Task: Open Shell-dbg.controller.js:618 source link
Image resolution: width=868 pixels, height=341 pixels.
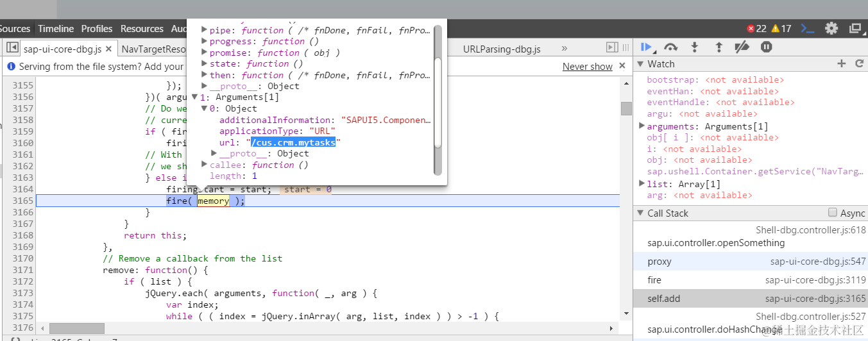Action: [x=811, y=229]
